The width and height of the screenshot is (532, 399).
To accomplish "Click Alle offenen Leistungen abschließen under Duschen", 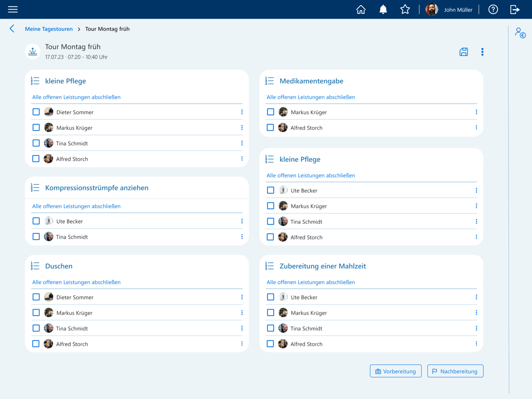I will point(76,282).
